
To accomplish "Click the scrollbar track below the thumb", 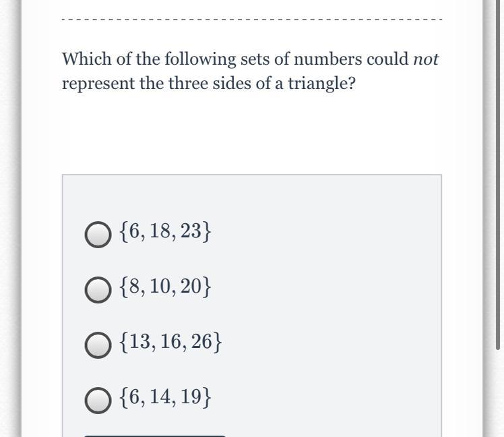I will click(498, 393).
